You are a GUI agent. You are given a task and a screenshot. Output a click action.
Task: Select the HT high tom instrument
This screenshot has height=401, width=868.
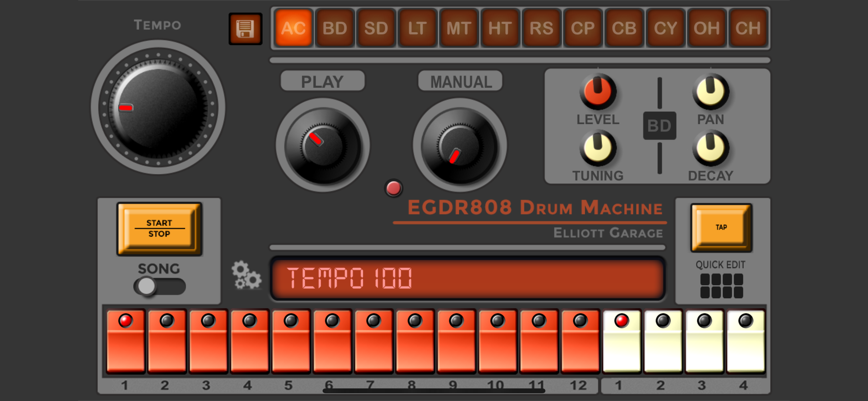point(500,28)
